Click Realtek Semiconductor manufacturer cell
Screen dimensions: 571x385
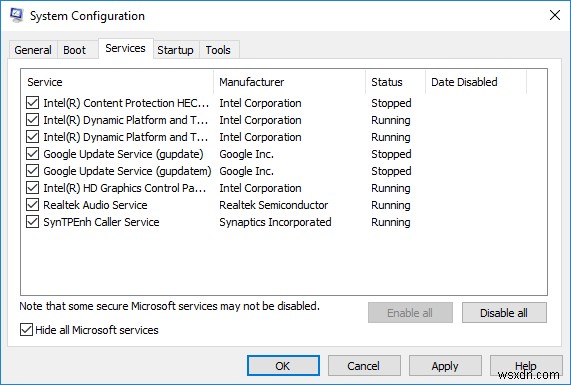273,205
